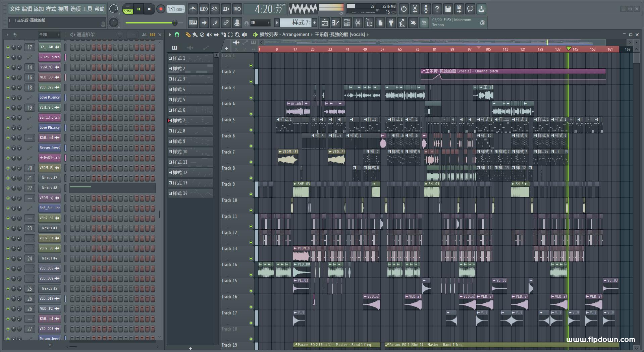Click the tempo field showing 131.000
The image size is (644, 352).
(176, 9)
